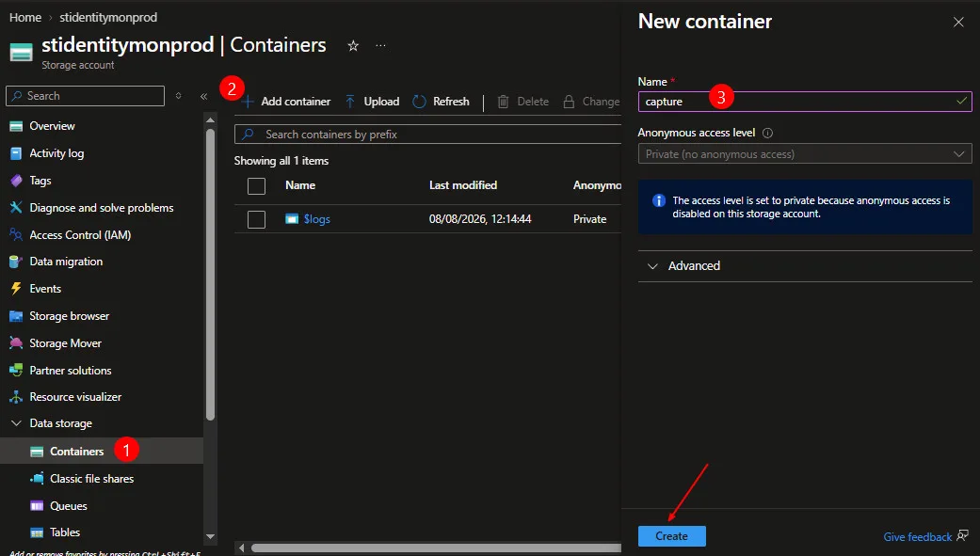Click the Tables icon

pos(37,532)
